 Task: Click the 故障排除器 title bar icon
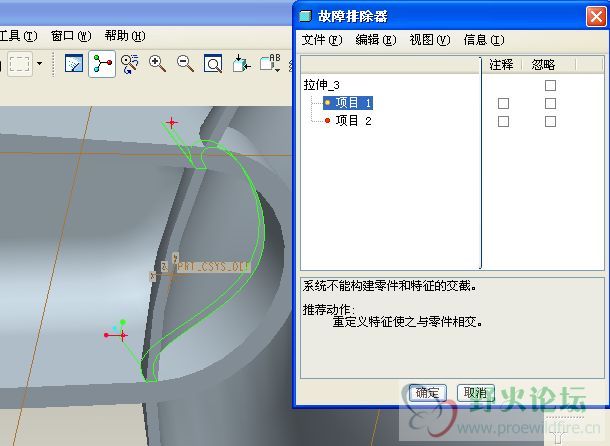pyautogui.click(x=305, y=16)
